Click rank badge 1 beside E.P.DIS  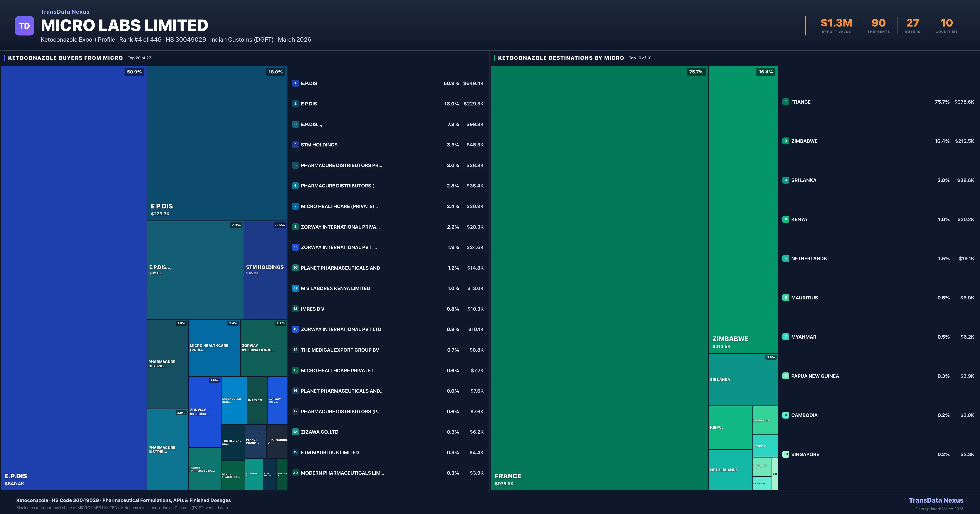click(x=295, y=83)
